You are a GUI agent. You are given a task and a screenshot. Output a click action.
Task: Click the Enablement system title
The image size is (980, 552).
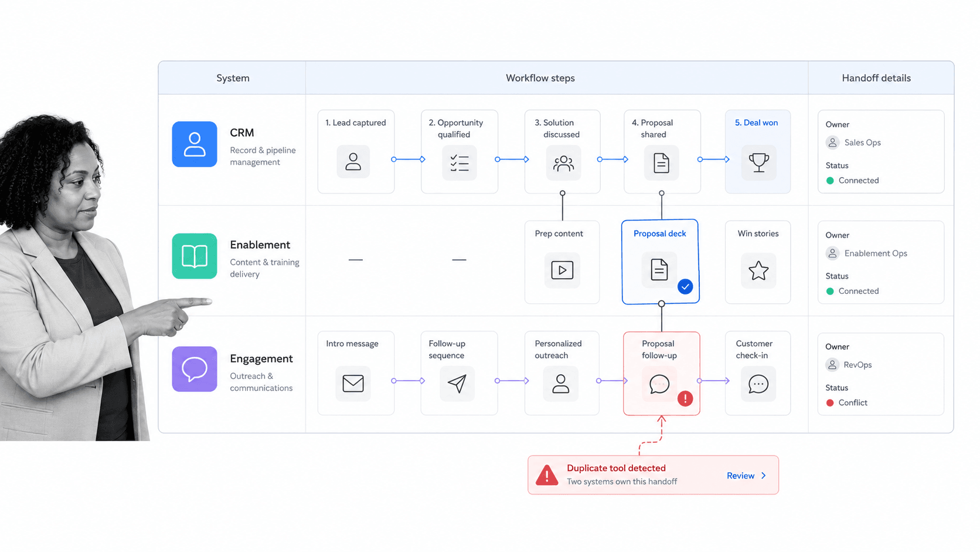click(x=260, y=245)
